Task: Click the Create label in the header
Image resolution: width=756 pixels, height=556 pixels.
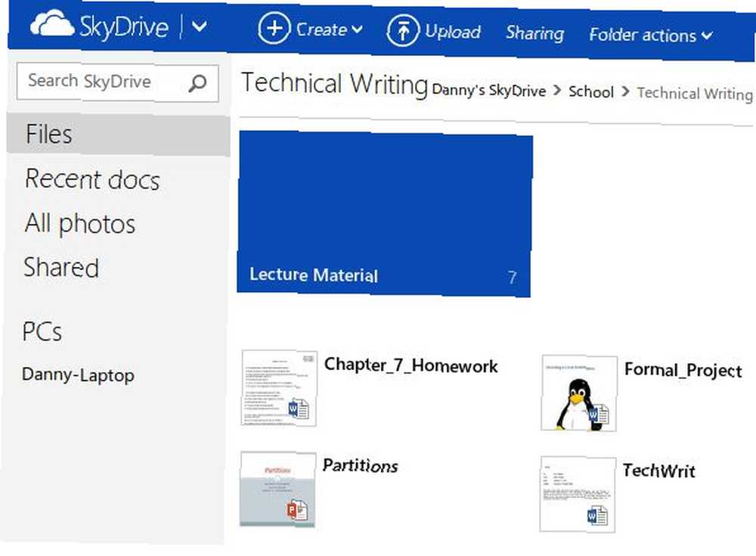Action: [321, 30]
